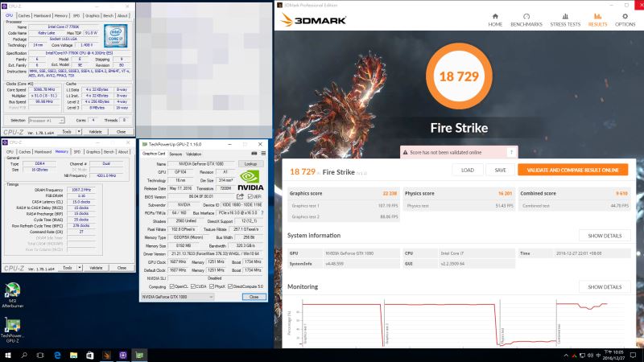Click Physics score value 16 201
Screen dimensions: 644x362
(x=506, y=193)
